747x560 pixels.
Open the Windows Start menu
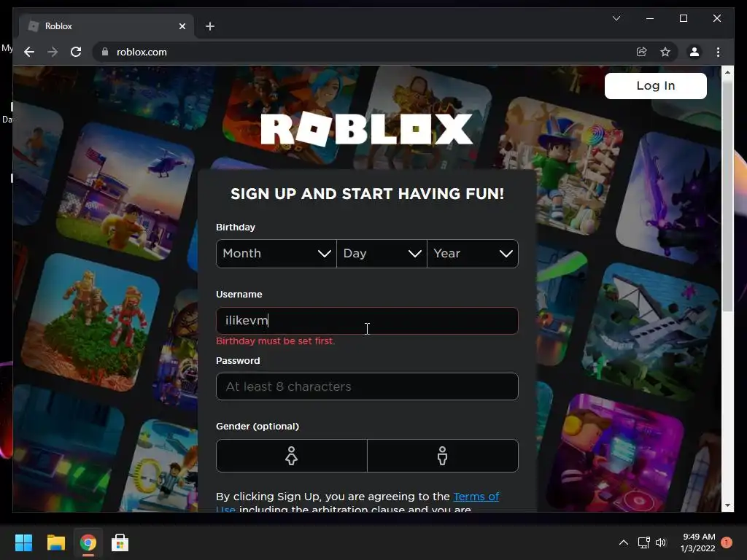(x=23, y=542)
